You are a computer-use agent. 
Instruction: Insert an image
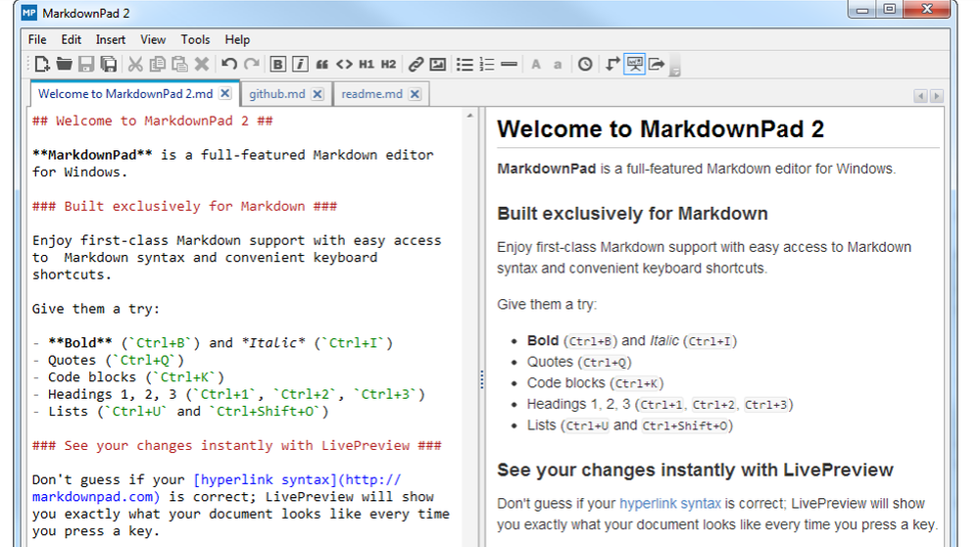(438, 64)
